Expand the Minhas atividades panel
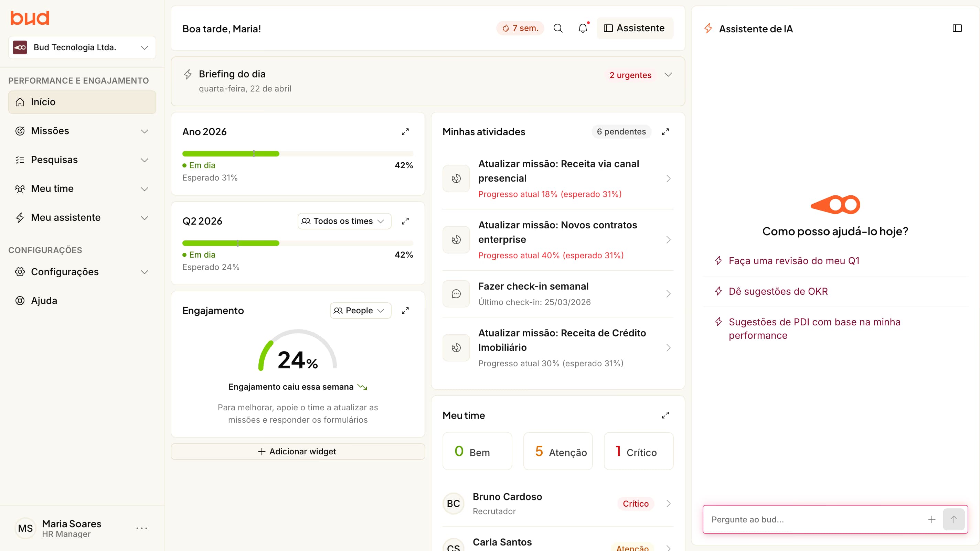The image size is (980, 551). click(665, 132)
